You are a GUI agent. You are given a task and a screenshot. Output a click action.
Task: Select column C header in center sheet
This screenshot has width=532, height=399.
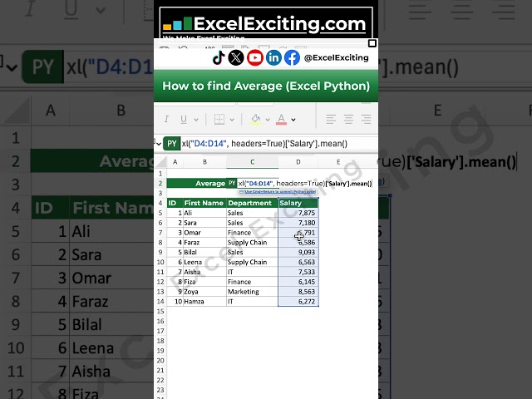(x=253, y=162)
